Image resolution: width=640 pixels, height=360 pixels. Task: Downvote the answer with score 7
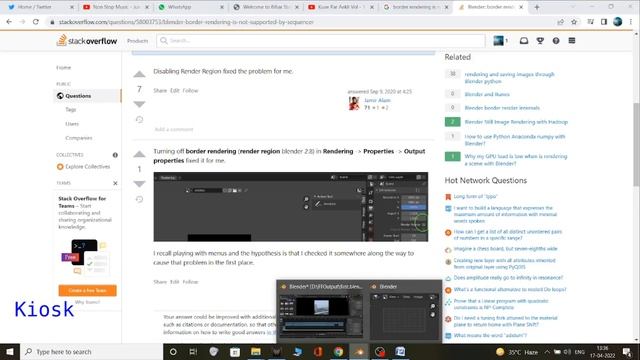tap(139, 104)
